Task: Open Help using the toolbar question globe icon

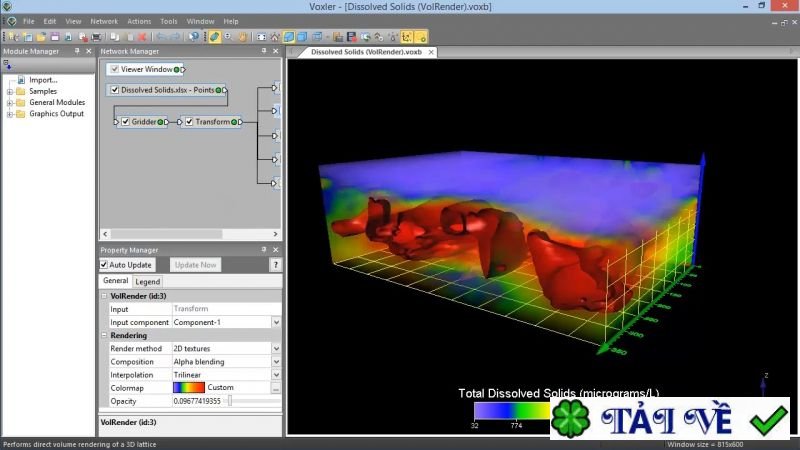Action: 194,37
